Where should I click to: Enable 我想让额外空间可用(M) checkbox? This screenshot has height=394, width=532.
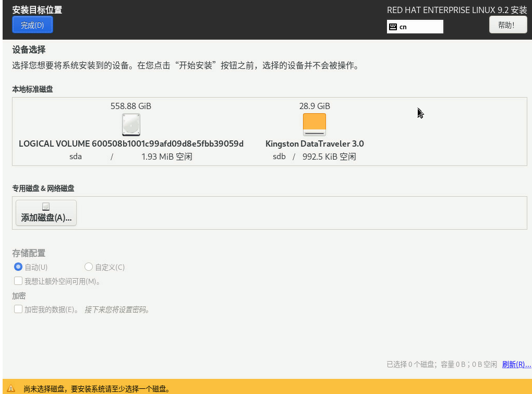coord(18,281)
